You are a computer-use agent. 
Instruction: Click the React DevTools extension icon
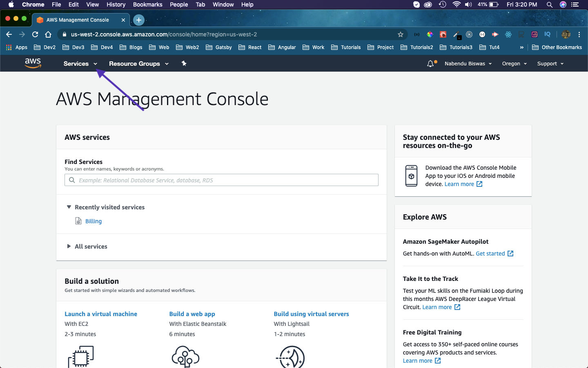coord(508,34)
